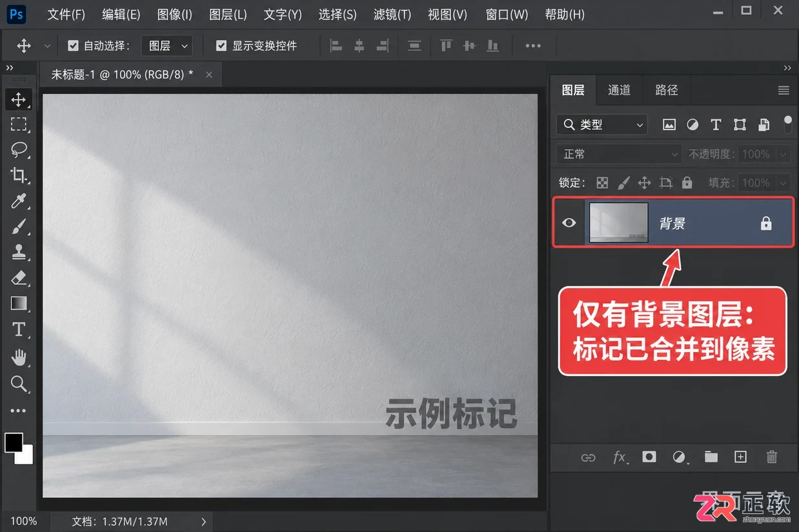
Task: Click the foreground black color swatch
Action: (x=14, y=442)
